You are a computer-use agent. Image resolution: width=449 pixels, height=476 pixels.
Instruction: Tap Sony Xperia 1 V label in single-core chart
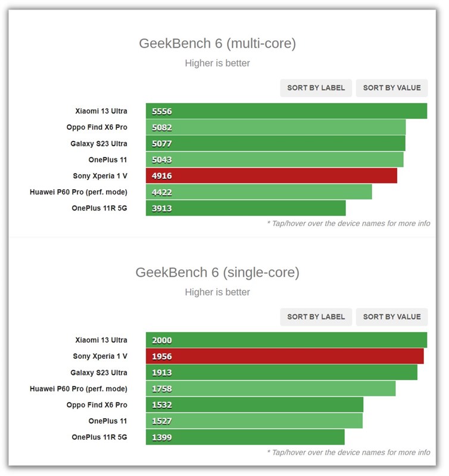100,356
